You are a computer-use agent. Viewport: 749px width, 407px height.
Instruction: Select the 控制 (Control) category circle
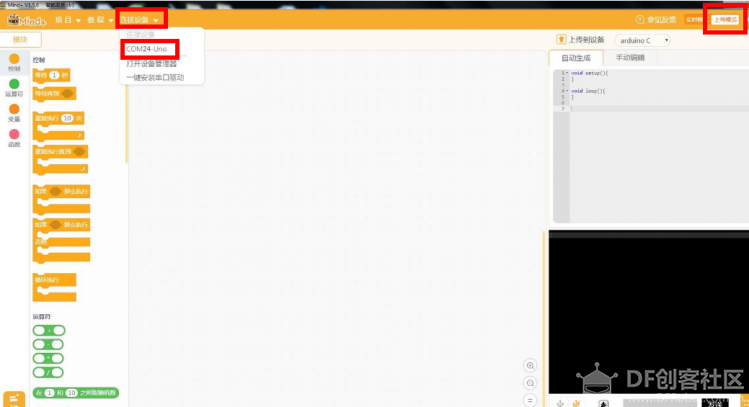tap(14, 59)
